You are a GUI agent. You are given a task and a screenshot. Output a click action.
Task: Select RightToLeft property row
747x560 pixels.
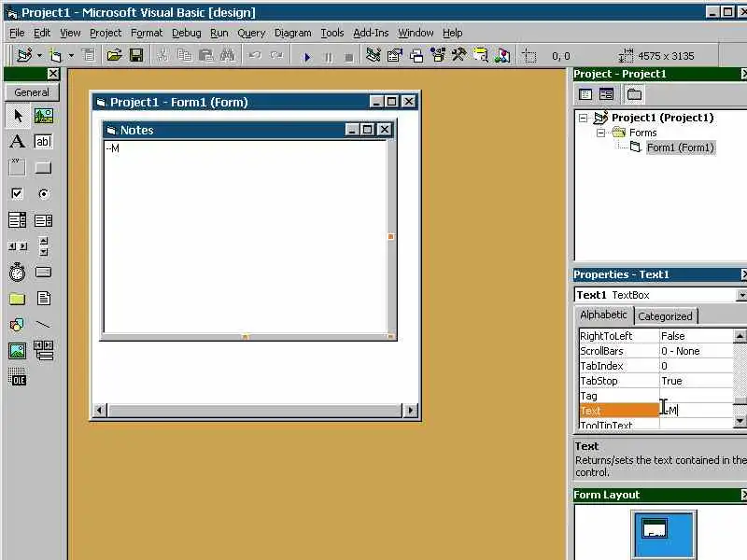tap(656, 336)
